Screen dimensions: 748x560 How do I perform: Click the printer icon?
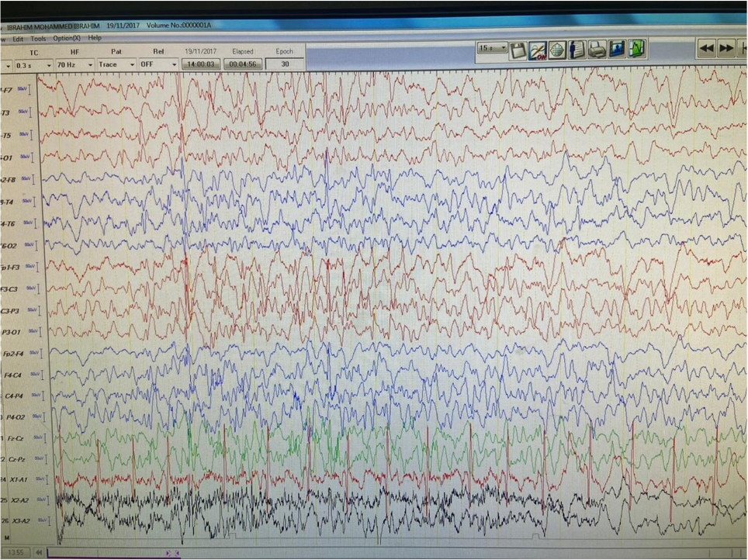pyautogui.click(x=597, y=50)
